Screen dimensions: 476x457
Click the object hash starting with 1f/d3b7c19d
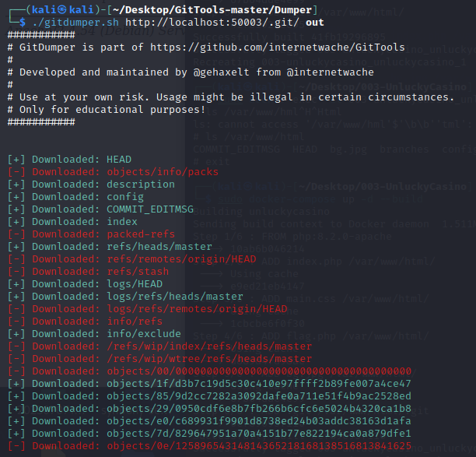259,384
